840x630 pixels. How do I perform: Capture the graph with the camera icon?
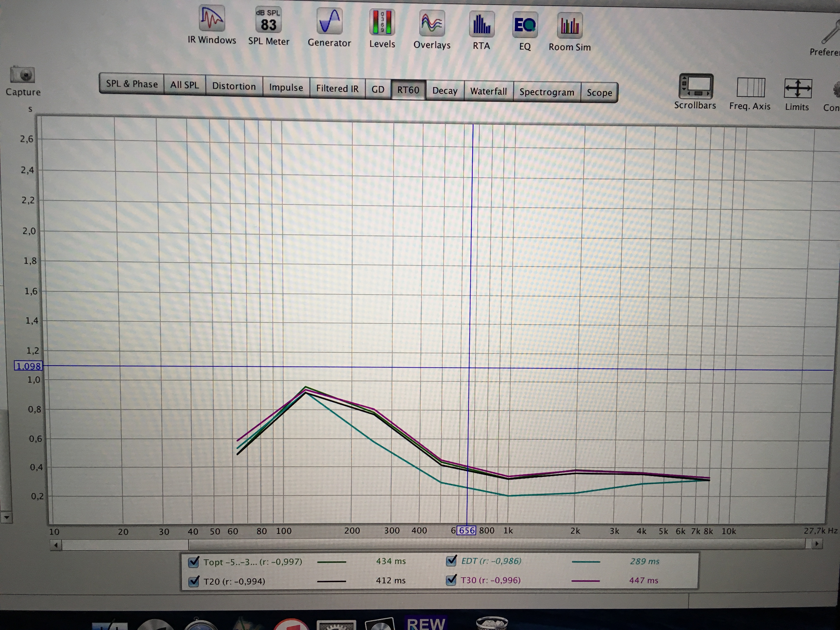23,75
